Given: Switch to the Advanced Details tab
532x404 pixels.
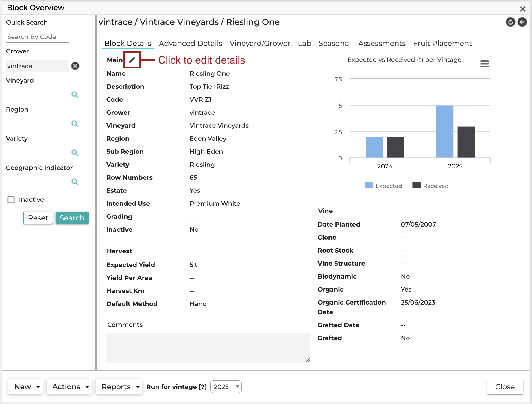Looking at the screenshot, I should [191, 43].
